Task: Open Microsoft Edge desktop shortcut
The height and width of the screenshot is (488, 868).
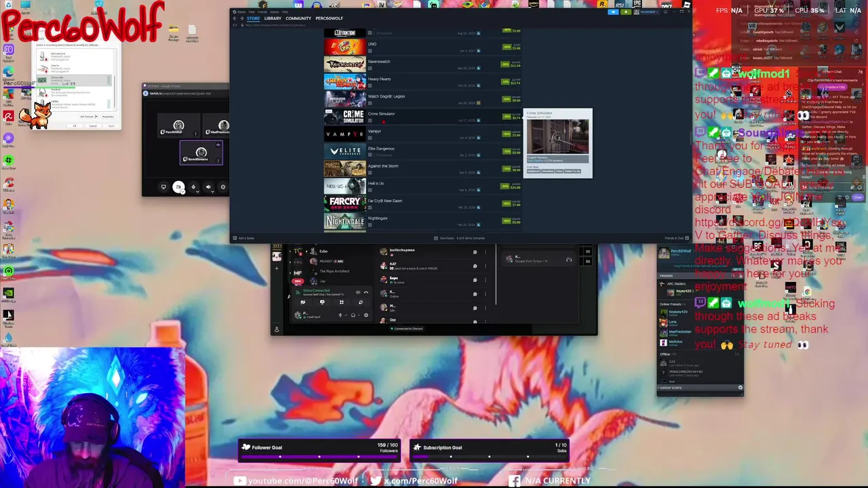Action: (x=9, y=73)
